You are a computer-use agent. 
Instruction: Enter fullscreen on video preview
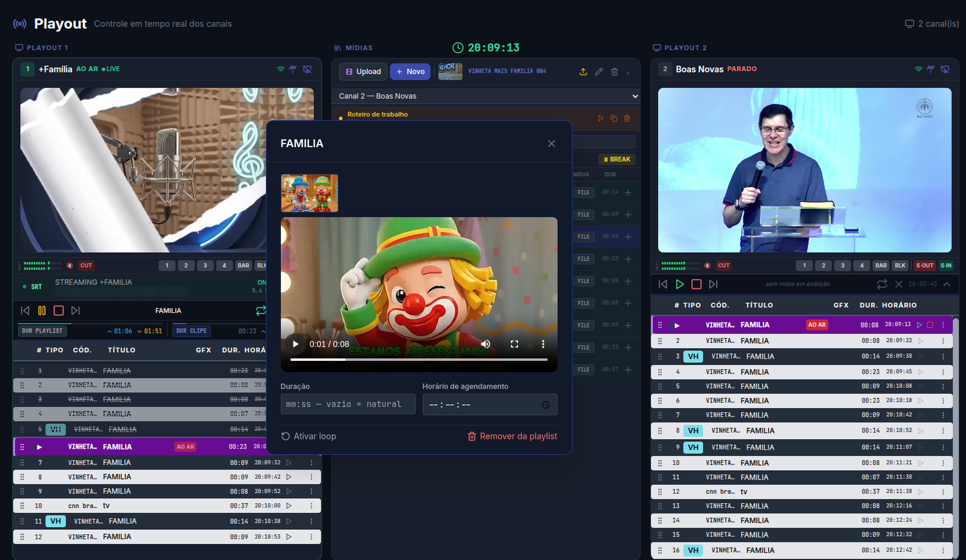click(514, 344)
